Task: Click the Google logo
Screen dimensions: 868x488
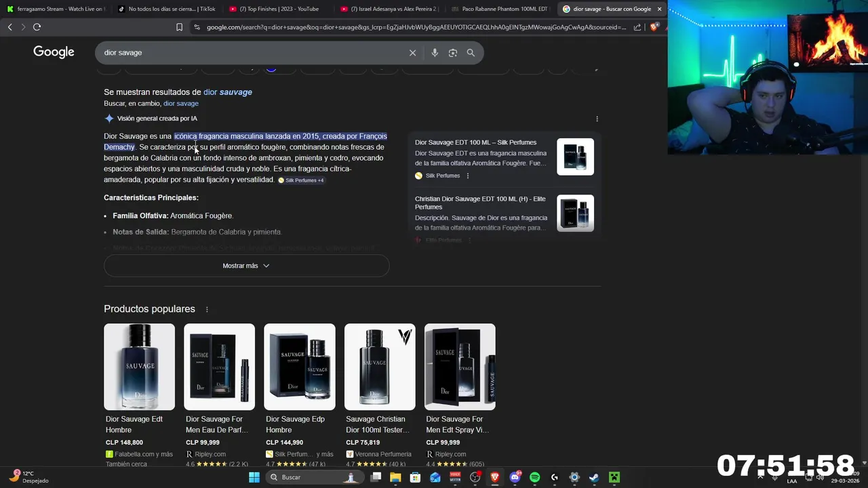Action: (54, 52)
